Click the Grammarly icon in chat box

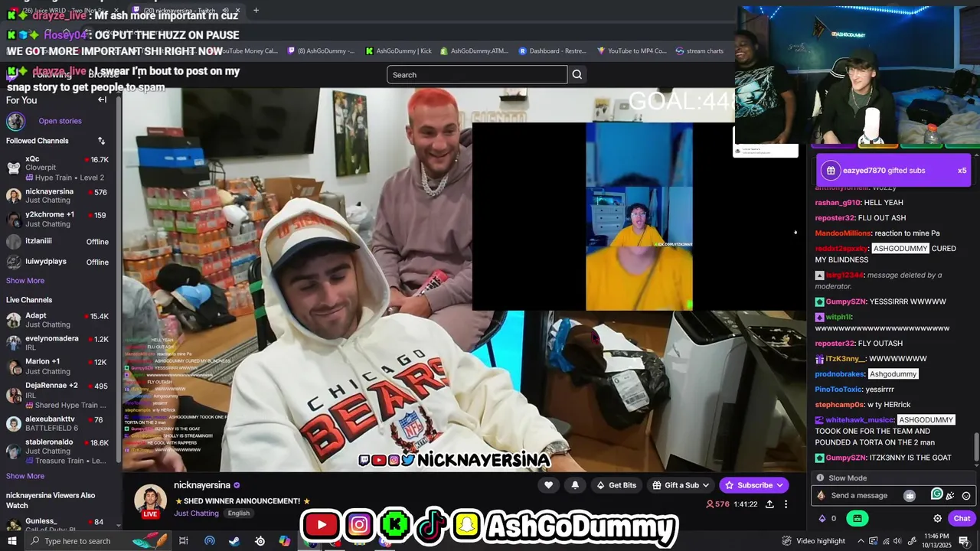[936, 494]
